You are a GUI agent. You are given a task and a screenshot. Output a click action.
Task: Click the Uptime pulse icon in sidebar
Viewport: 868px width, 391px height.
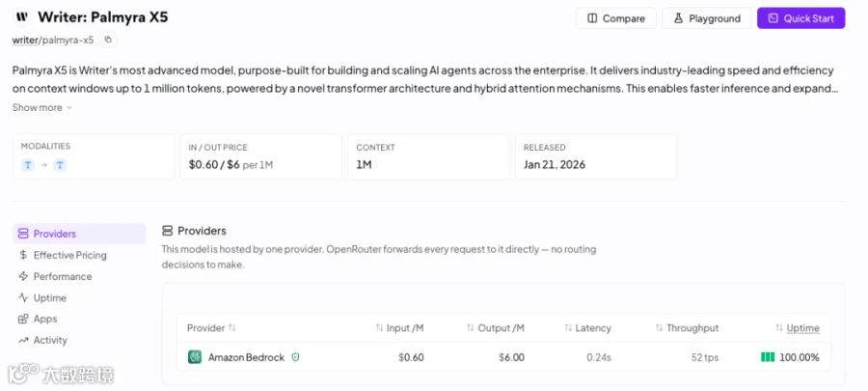[23, 298]
